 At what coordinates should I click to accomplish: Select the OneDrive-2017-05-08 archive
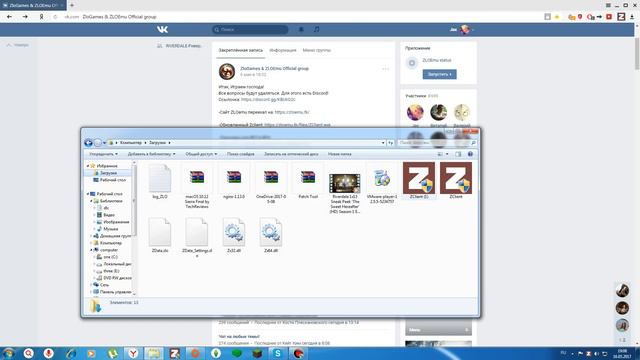tap(271, 184)
